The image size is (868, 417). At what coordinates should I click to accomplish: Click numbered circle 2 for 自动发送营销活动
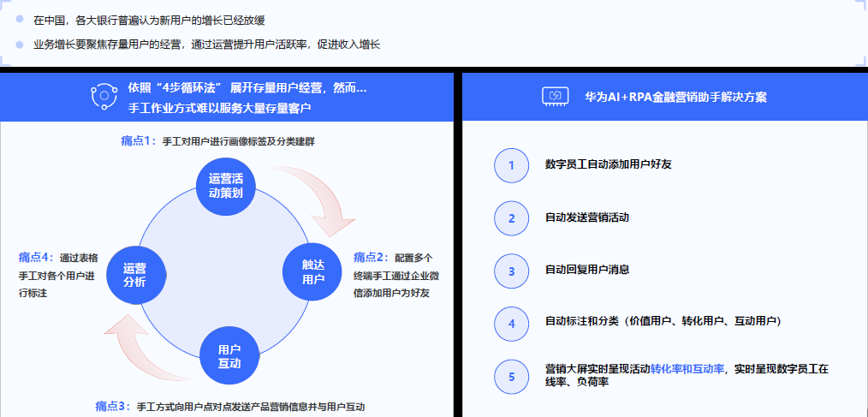coord(512,218)
